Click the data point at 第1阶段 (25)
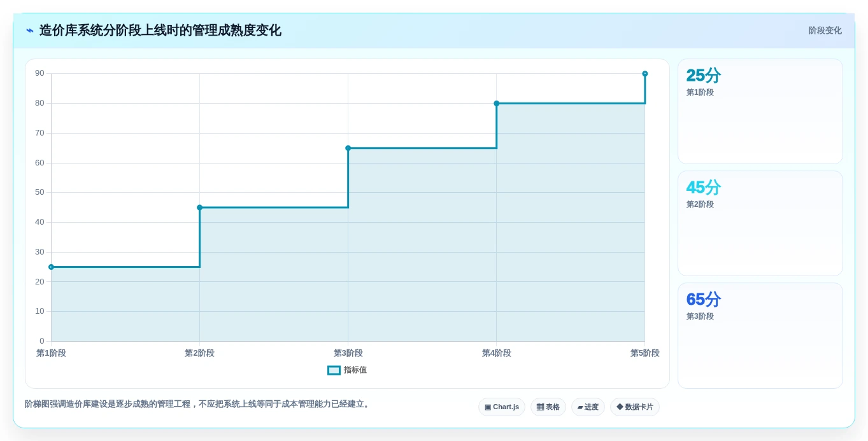The height and width of the screenshot is (441, 868). [51, 267]
